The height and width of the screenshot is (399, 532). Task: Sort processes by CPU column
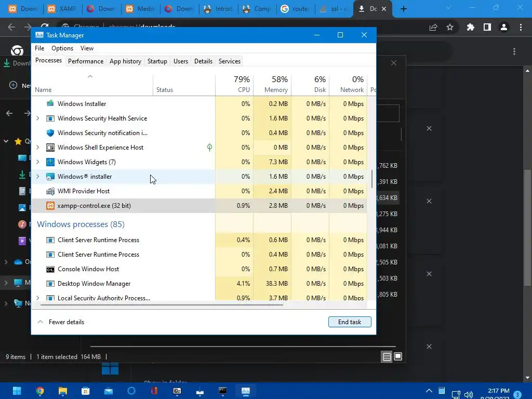pos(234,85)
